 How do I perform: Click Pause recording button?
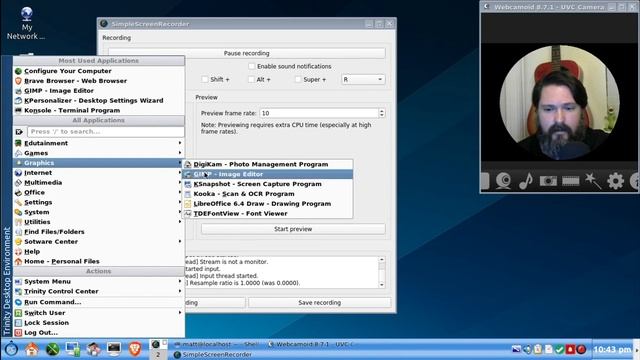coord(247,53)
